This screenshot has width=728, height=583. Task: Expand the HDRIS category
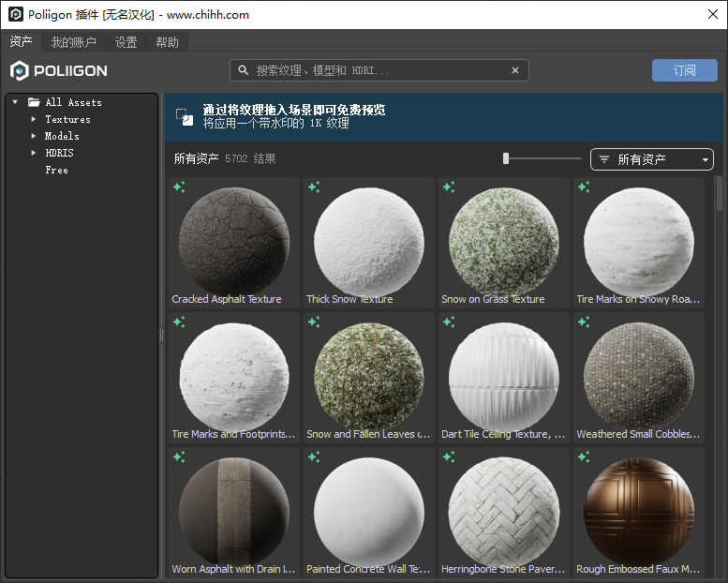pyautogui.click(x=34, y=153)
